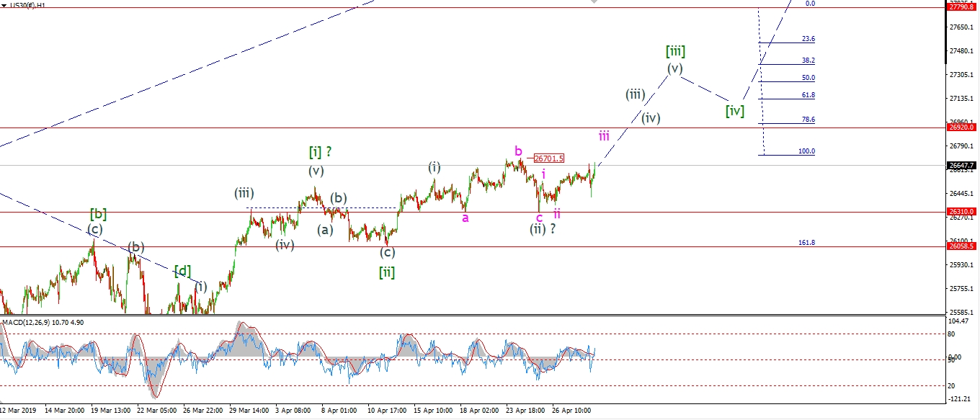This screenshot has height=420, width=980.
Task: Click the MACD(12,26,9) indicator label
Action: pyautogui.click(x=43, y=322)
